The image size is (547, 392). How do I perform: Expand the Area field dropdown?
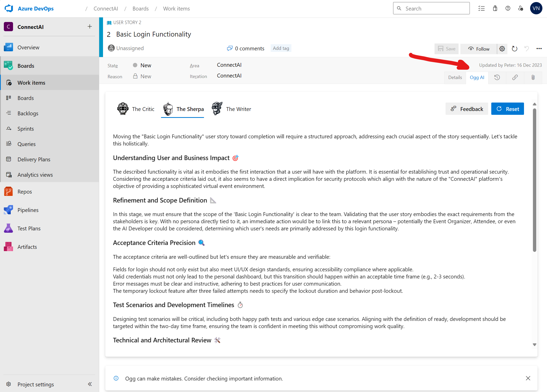click(x=229, y=64)
